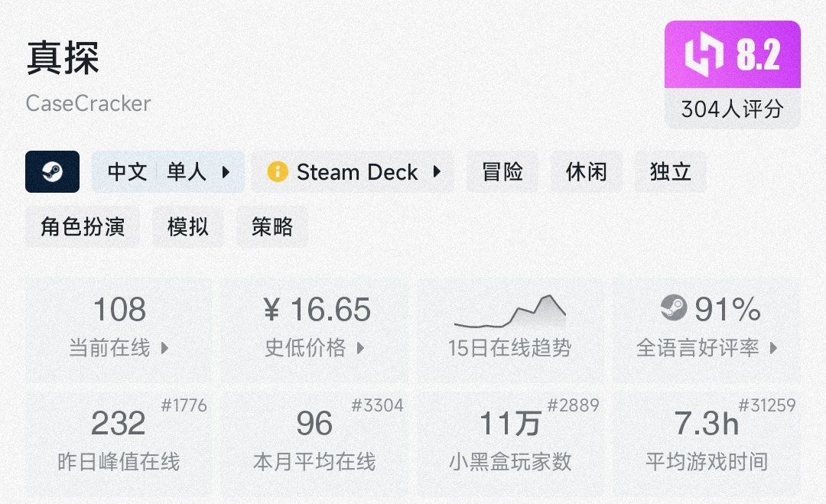Click the Steam icon beside 91% rating

(x=675, y=308)
